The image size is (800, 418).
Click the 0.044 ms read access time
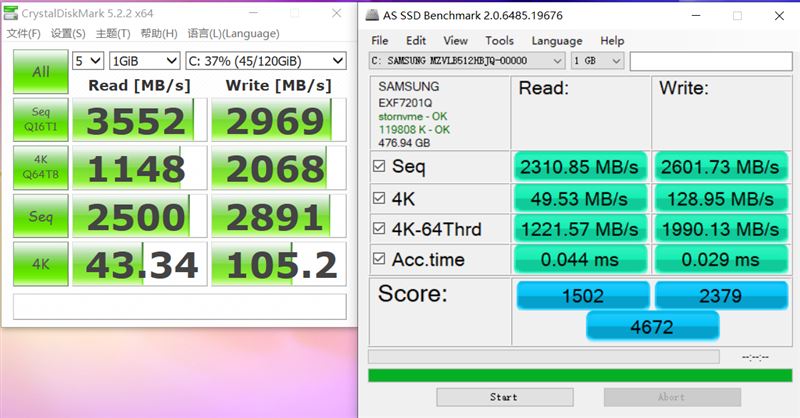coord(580,259)
